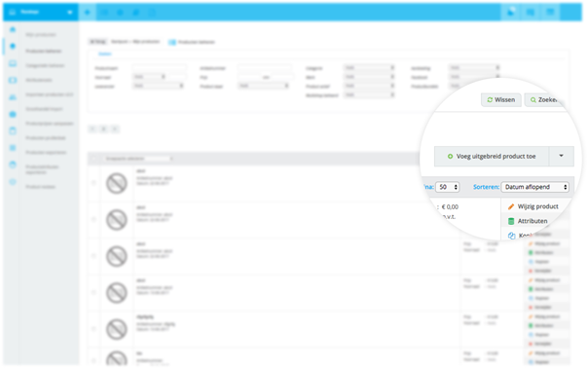Open the per-page dropdown showing 50

448,187
